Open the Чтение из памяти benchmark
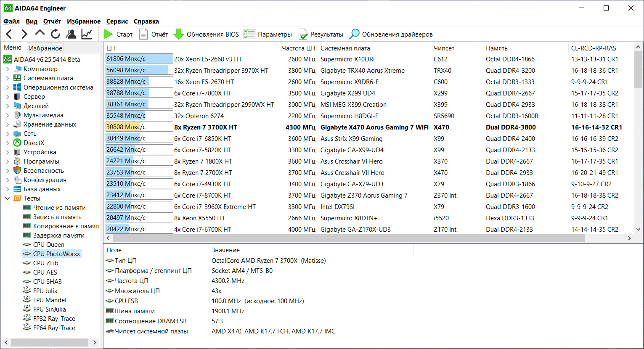Image resolution: width=644 pixels, height=349 pixels. coord(59,208)
